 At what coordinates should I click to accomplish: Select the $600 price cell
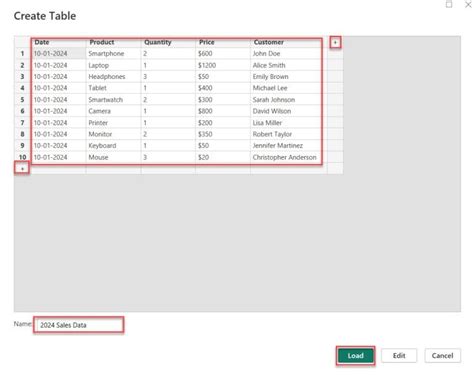[x=223, y=53]
